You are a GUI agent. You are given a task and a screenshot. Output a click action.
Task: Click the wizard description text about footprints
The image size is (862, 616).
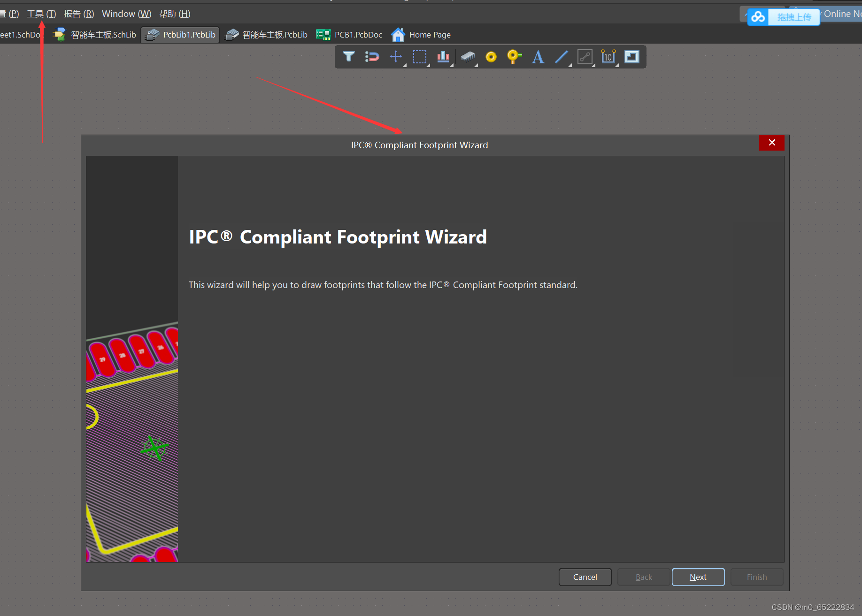[x=383, y=285]
